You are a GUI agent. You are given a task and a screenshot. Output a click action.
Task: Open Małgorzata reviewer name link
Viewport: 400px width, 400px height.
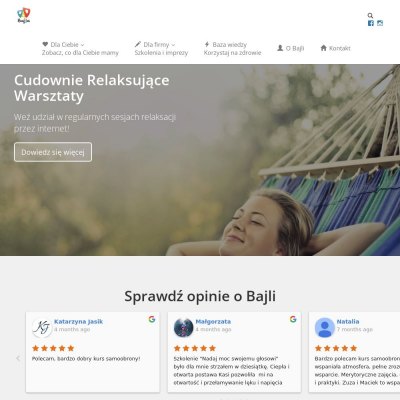pyautogui.click(x=213, y=322)
